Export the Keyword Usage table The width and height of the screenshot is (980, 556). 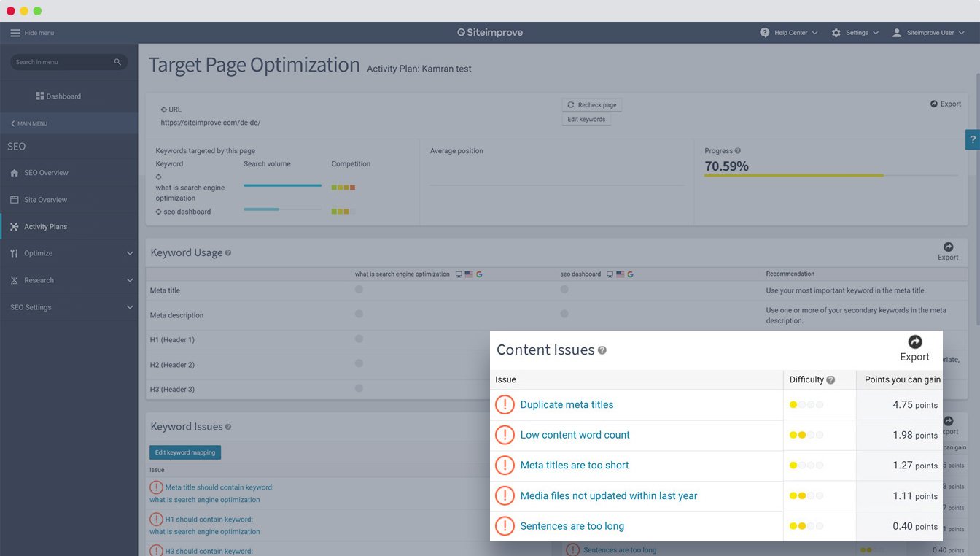[x=948, y=252]
